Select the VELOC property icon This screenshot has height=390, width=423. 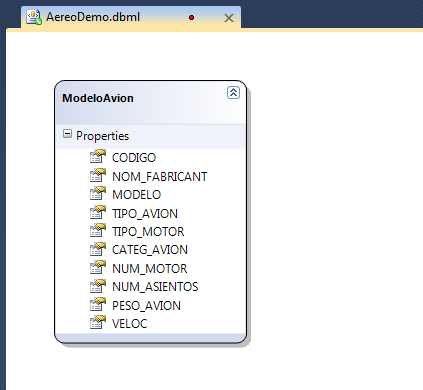98,322
